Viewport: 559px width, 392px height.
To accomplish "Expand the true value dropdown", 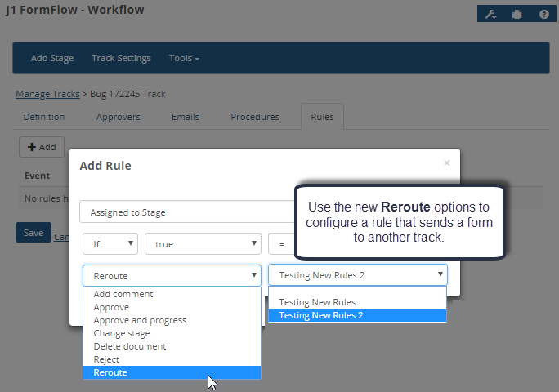I will 203,243.
